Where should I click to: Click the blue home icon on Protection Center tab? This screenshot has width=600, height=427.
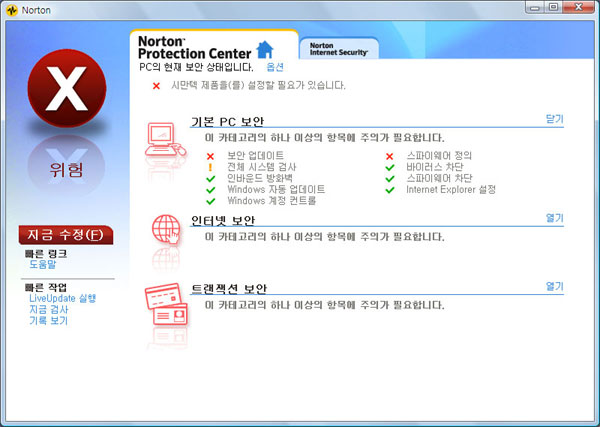(x=265, y=50)
